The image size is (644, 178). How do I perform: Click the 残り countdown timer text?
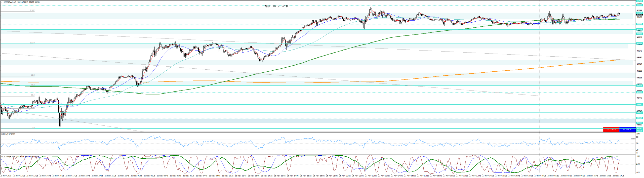click(x=276, y=6)
